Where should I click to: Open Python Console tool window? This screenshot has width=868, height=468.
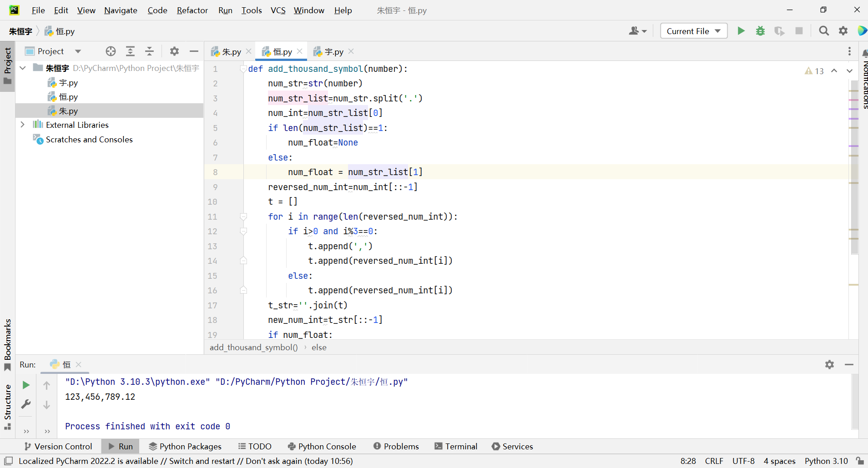pos(322,446)
